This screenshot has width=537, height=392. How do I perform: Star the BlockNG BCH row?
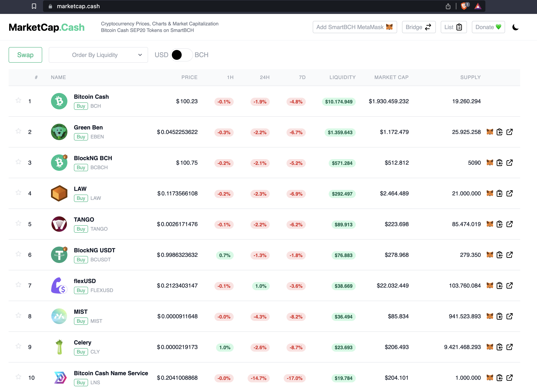(x=18, y=162)
